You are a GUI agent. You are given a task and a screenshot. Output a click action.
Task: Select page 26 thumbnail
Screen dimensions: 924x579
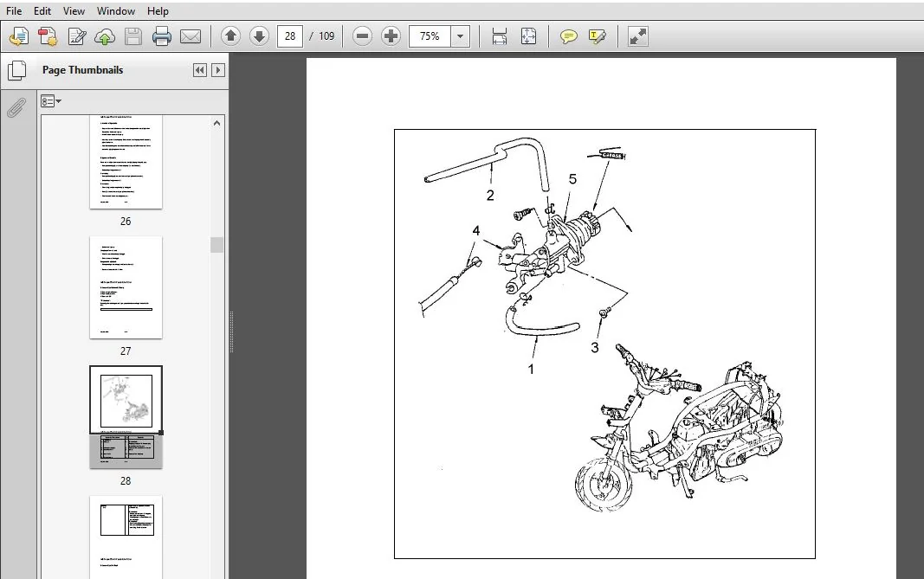point(126,162)
